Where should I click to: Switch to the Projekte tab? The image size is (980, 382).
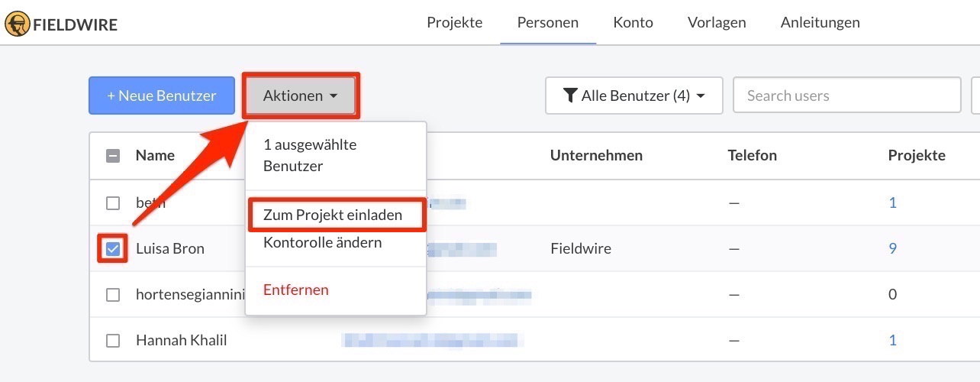click(455, 22)
